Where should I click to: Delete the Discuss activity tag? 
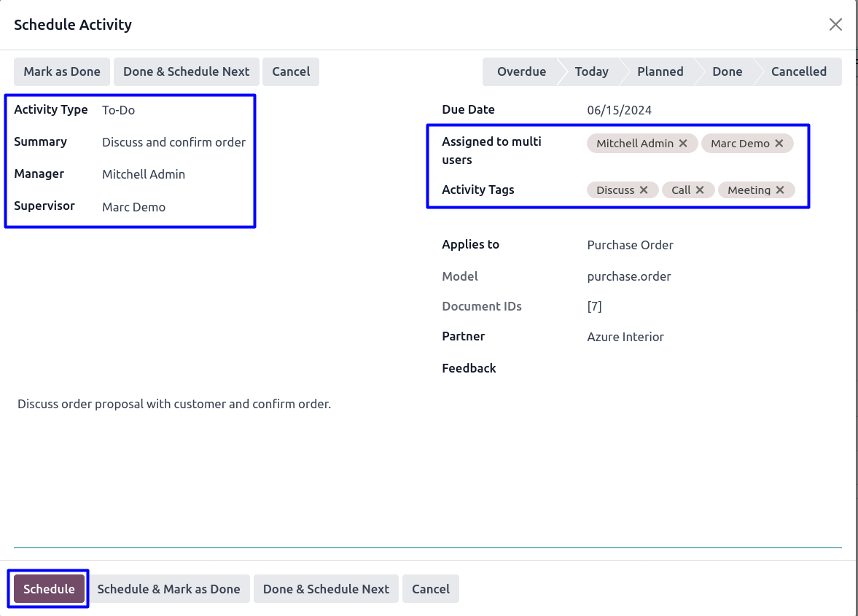coord(644,190)
